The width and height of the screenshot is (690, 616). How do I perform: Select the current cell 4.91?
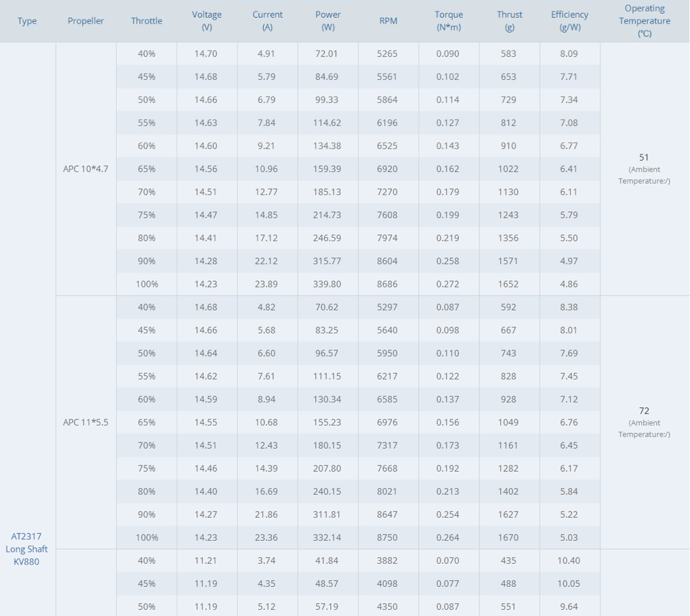click(266, 54)
